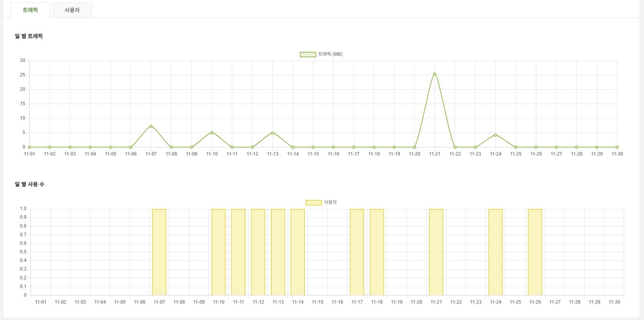Click the 11-30 end point on the traffic line
The image size is (644, 320).
pos(617,147)
